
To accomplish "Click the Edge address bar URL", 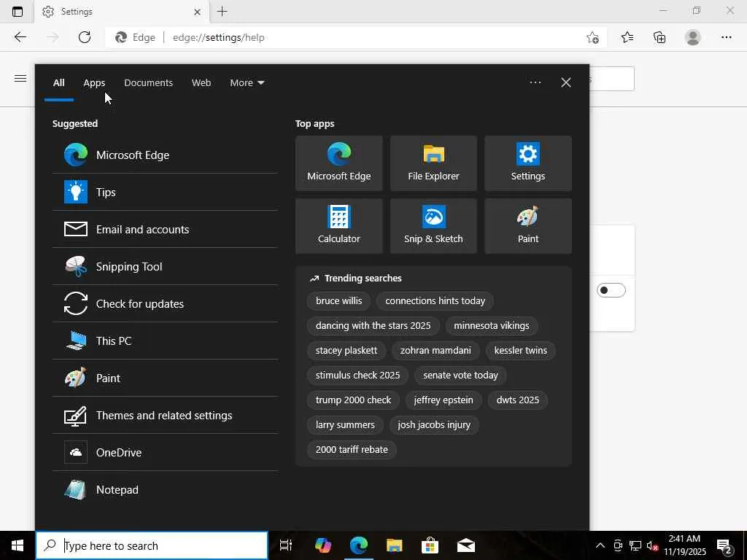I will click(218, 37).
